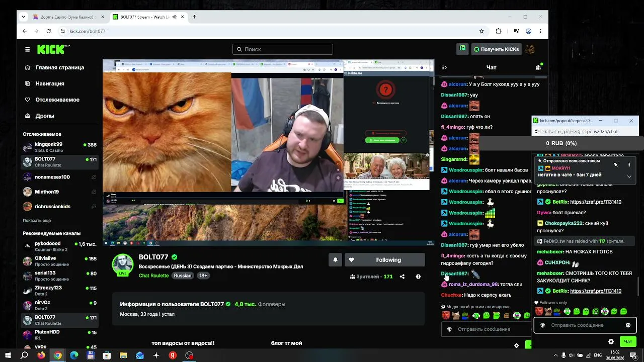Open pinned message options (three dots)

tap(629, 164)
